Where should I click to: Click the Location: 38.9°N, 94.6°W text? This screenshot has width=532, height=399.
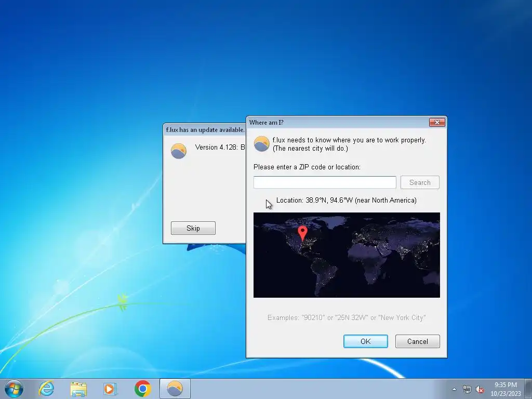347,200
